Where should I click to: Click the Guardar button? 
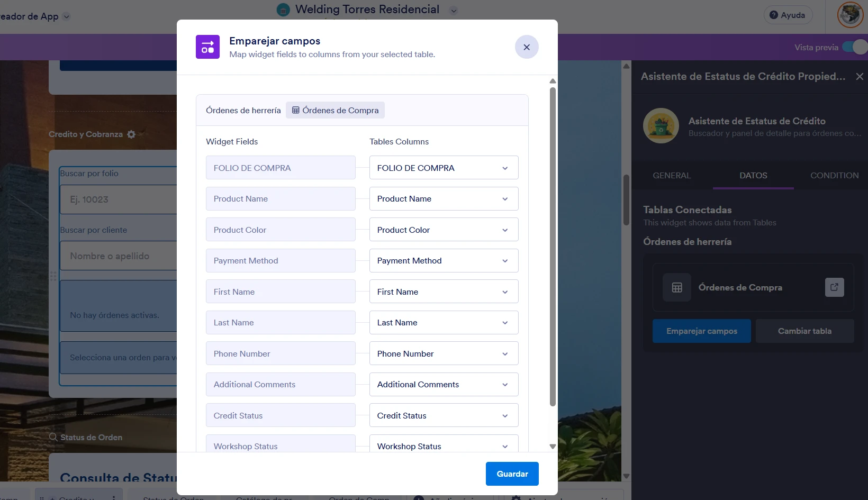pos(511,474)
